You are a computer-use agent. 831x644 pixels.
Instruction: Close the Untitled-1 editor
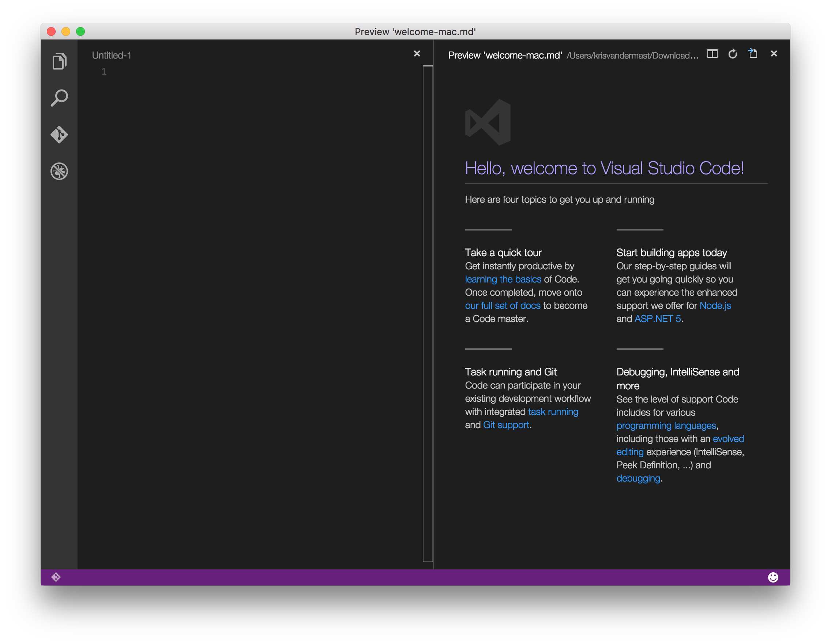click(417, 54)
